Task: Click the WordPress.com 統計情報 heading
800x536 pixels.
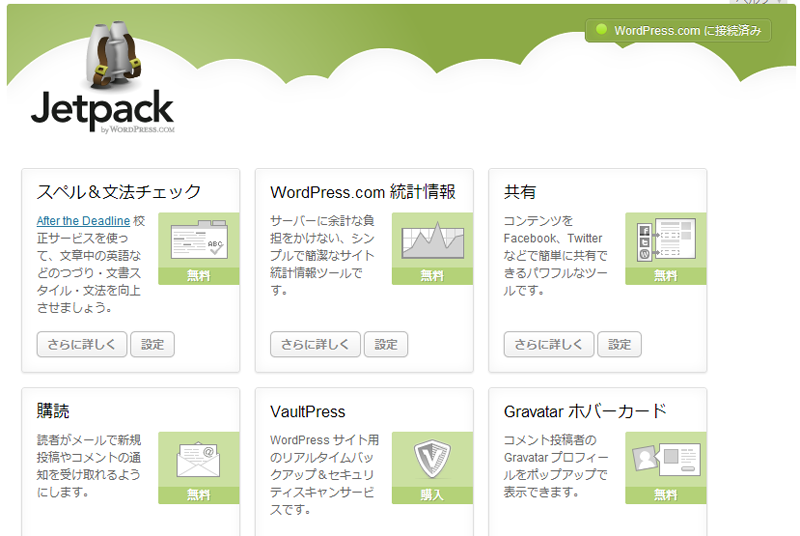Action: pyautogui.click(x=363, y=192)
